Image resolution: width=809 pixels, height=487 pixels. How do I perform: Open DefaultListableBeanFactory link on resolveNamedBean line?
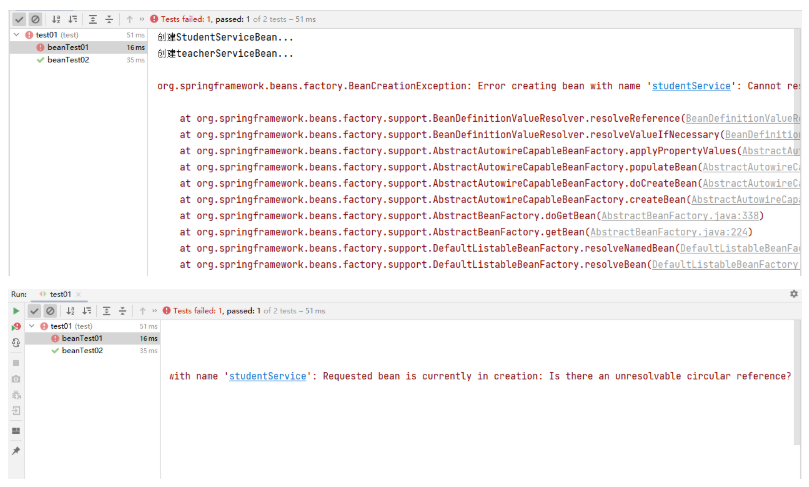pos(739,248)
